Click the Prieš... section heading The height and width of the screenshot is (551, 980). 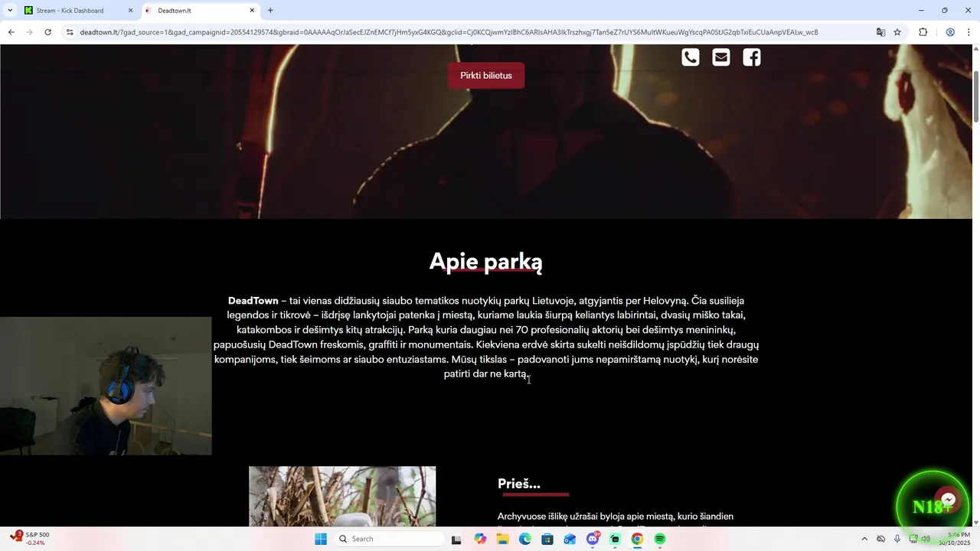519,484
